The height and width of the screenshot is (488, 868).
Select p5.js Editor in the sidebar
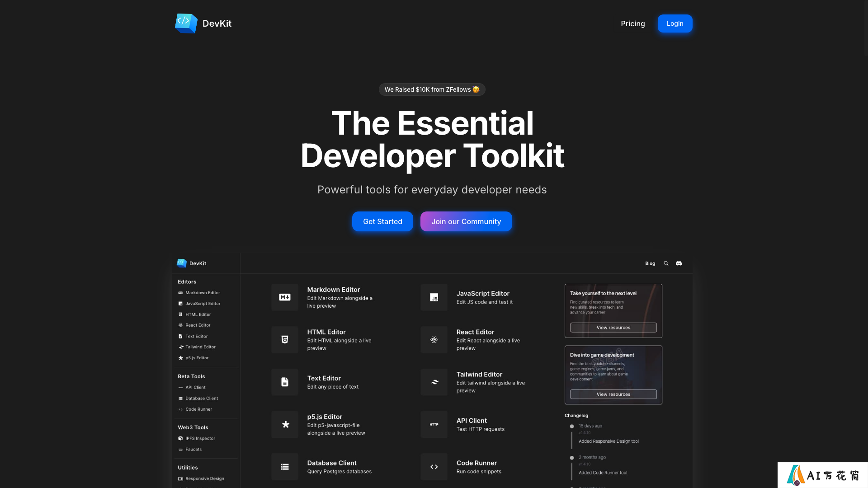193,358
